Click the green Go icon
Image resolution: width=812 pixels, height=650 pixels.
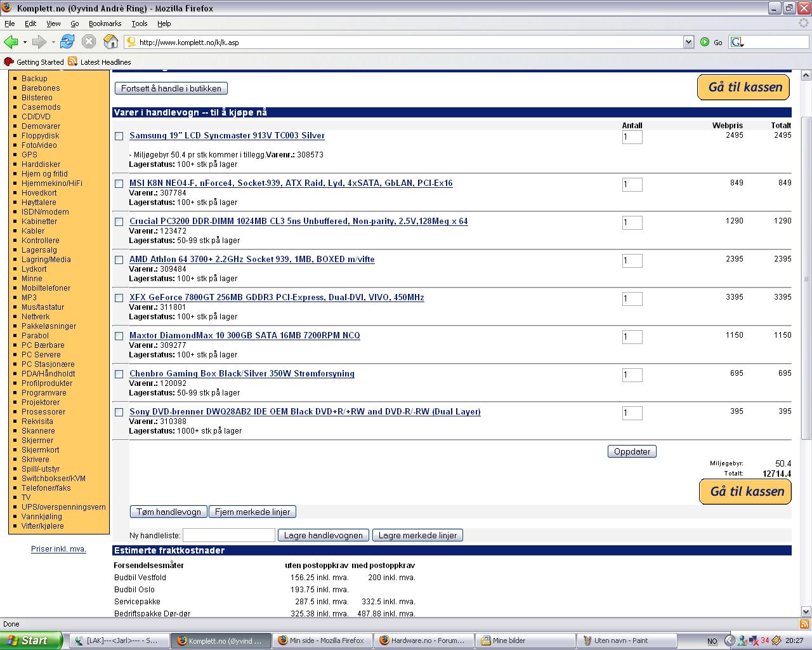pos(705,42)
